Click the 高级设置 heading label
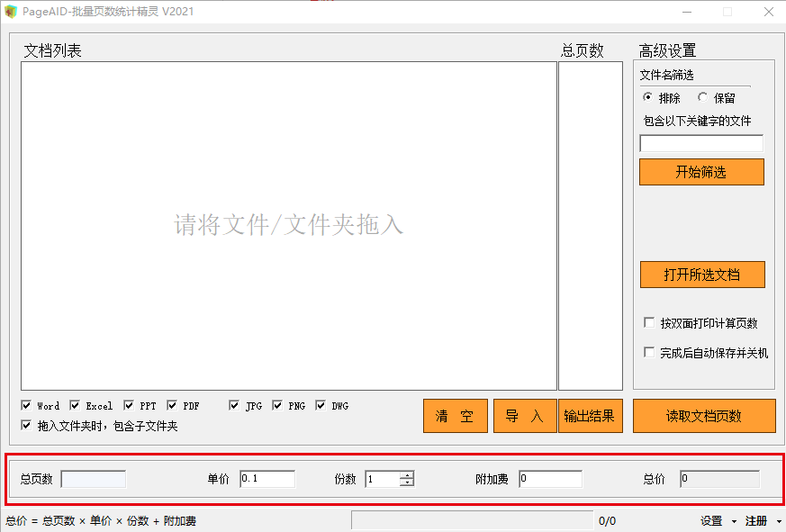The width and height of the screenshot is (786, 532). click(x=667, y=50)
